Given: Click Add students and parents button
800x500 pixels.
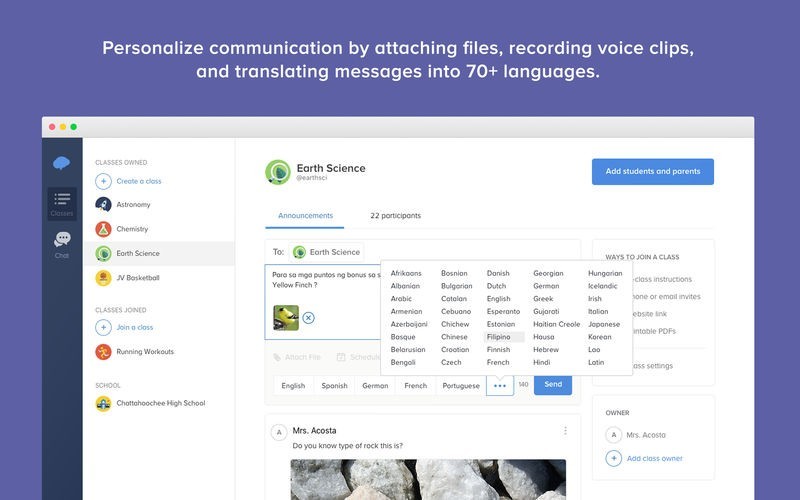Looking at the screenshot, I should 652,171.
